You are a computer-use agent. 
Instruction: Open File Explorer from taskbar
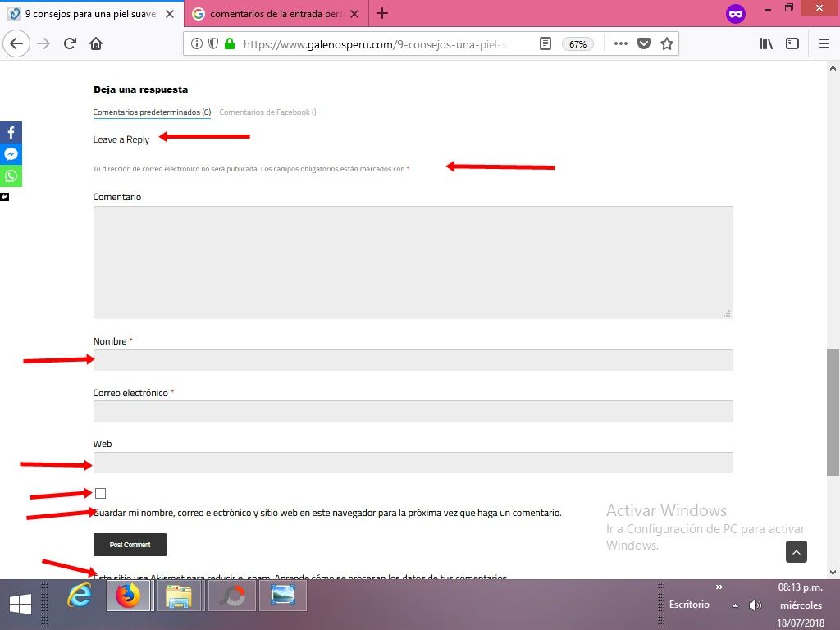coord(178,596)
